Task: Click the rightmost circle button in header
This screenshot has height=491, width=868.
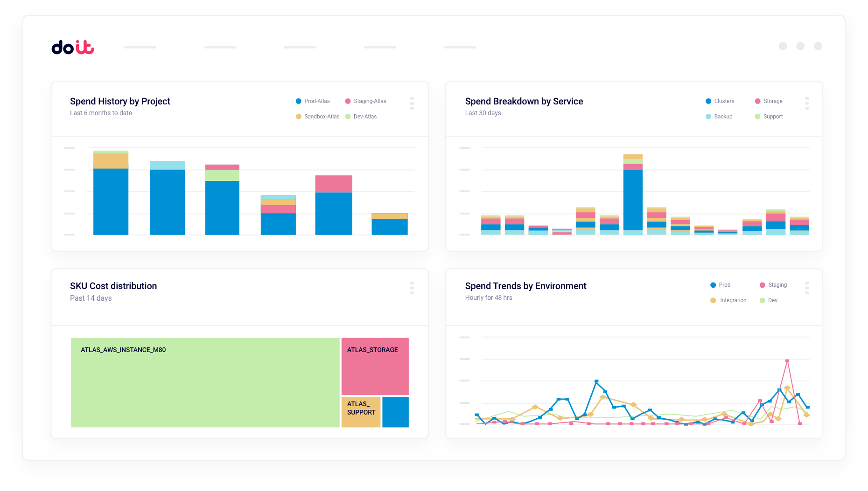Action: click(818, 46)
